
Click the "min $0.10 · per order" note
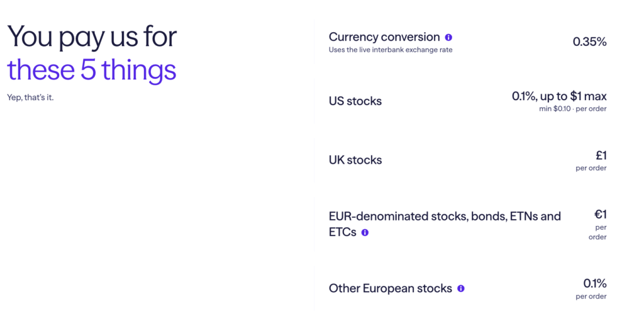click(x=573, y=109)
